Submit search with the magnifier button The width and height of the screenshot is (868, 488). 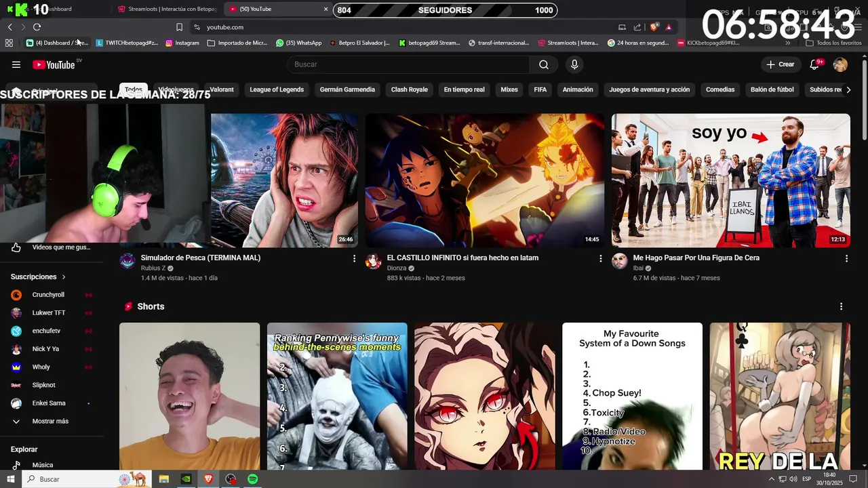(x=544, y=64)
